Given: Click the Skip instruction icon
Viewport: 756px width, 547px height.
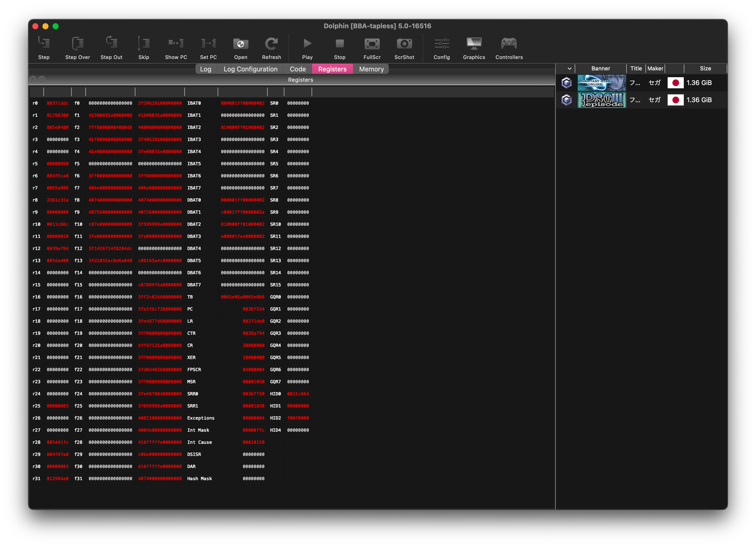Looking at the screenshot, I should [x=144, y=44].
